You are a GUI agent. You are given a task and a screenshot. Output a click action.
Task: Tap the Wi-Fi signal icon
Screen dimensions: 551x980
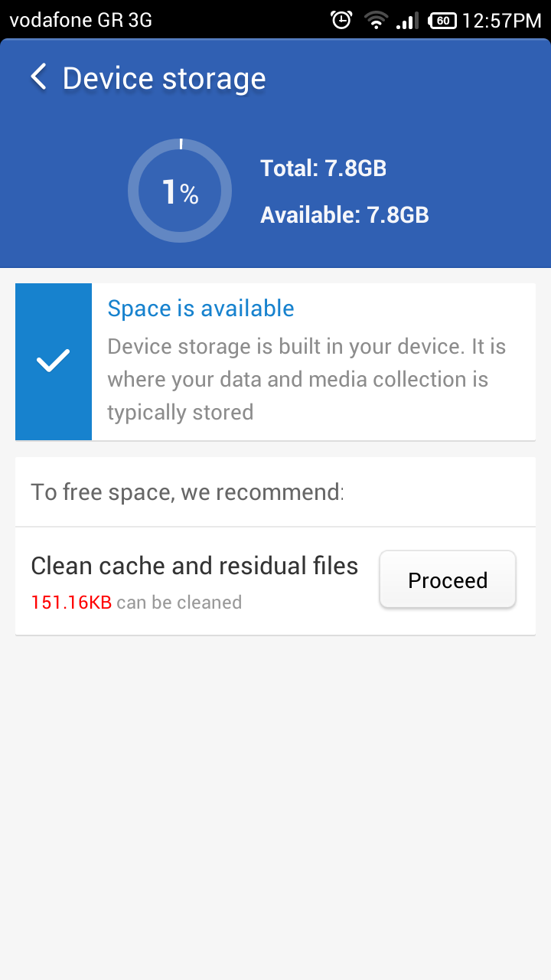click(376, 20)
